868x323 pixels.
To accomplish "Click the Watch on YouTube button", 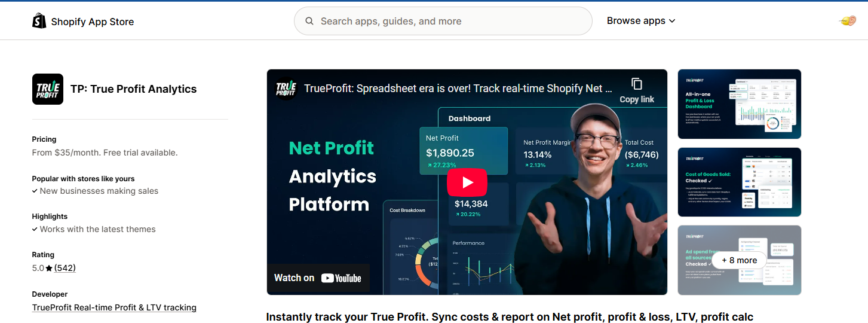I will [318, 278].
